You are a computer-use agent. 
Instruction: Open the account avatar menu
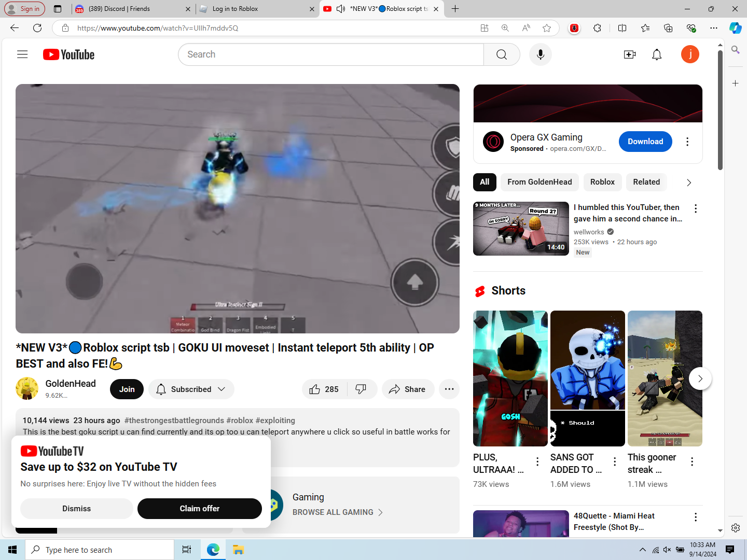(690, 54)
